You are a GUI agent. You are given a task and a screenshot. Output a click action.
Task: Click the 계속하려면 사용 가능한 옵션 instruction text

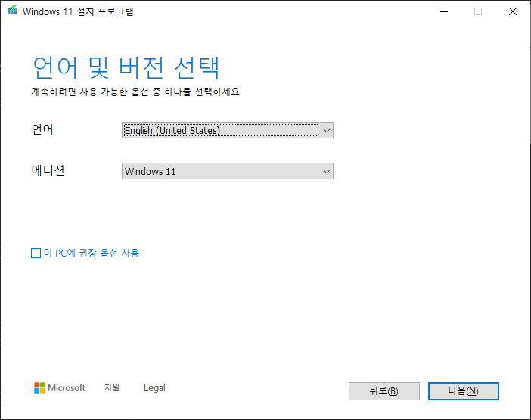coord(136,92)
